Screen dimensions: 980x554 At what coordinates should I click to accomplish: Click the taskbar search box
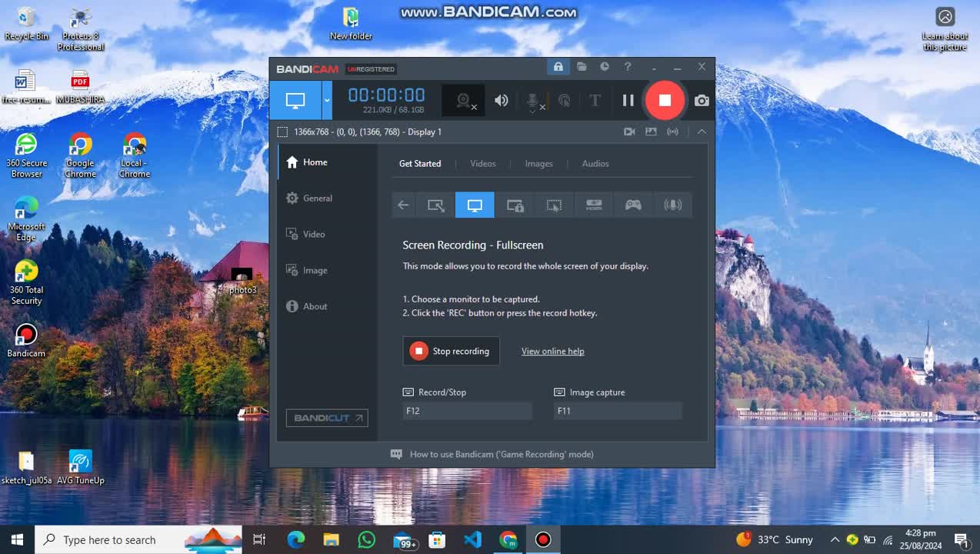point(139,539)
